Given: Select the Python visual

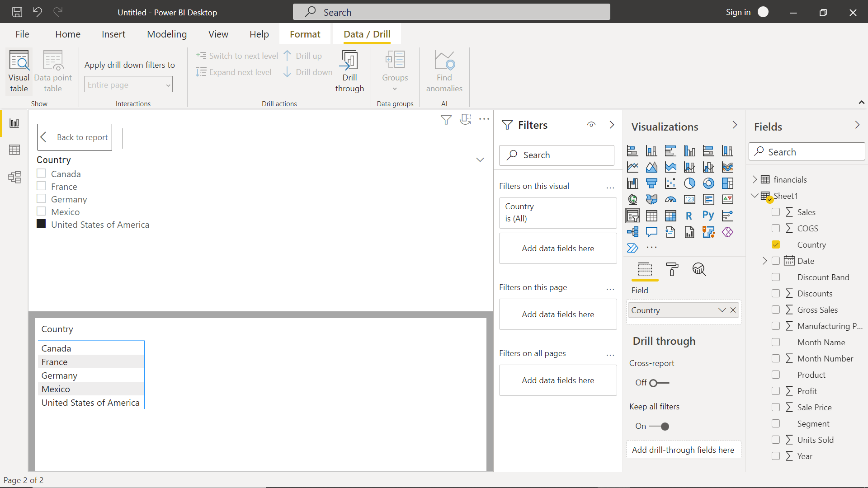Looking at the screenshot, I should click(x=708, y=216).
